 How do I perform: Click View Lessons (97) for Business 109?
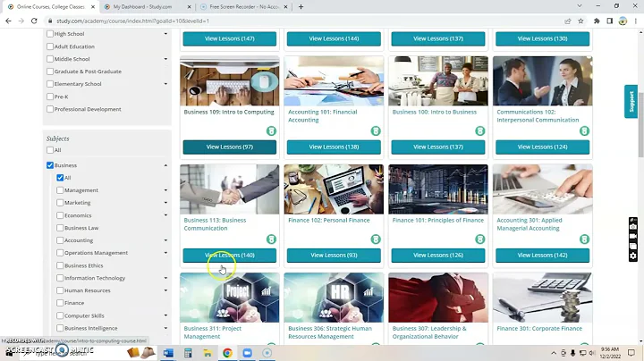[x=230, y=147]
